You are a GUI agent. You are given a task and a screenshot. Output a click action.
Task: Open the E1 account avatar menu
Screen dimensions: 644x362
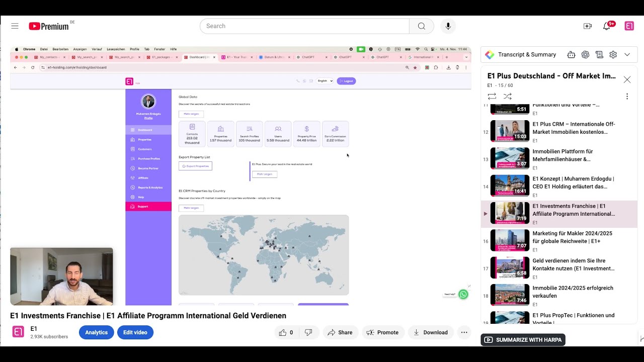click(629, 26)
